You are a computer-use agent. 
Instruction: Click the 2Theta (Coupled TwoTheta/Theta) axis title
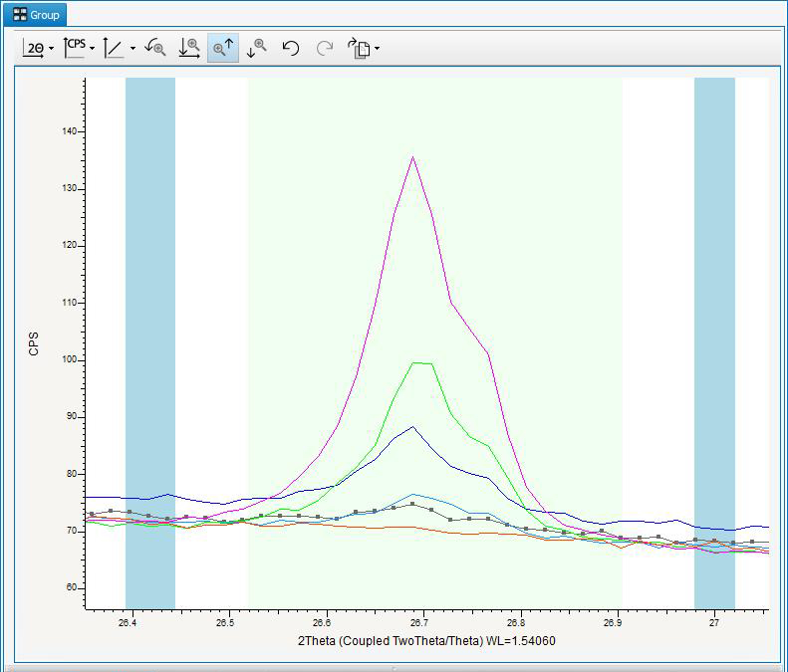point(426,641)
